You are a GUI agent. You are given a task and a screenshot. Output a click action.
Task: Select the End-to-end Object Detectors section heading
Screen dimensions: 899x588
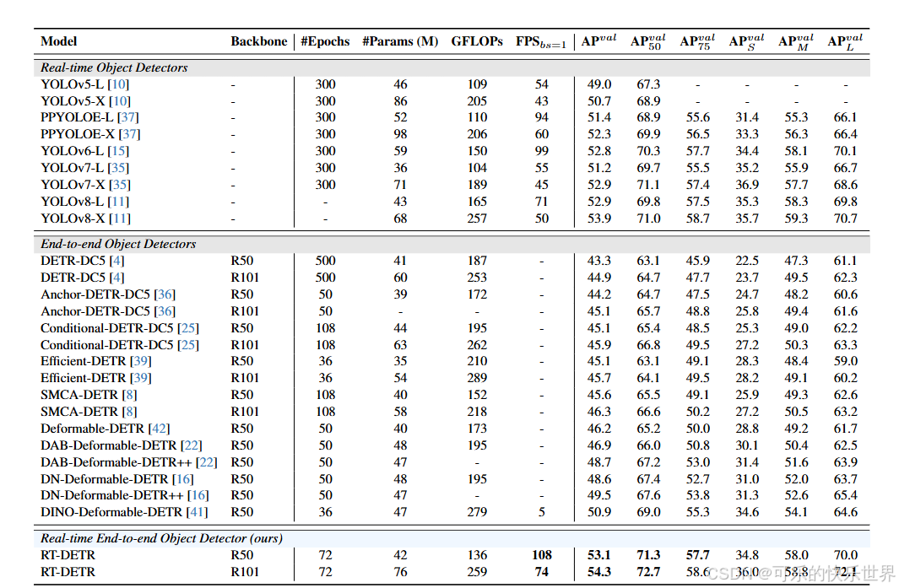(118, 244)
